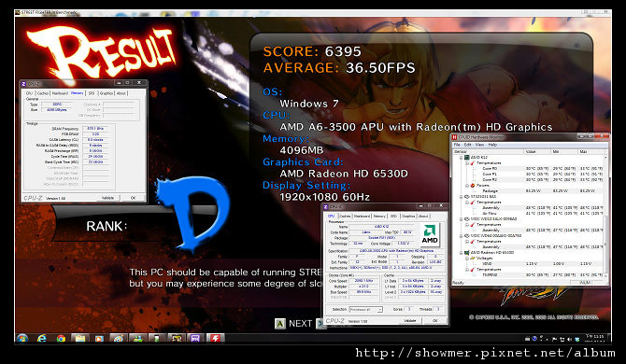Click the HWMonitor vertical scrollbar
This screenshot has width=626, height=364.
[606, 216]
